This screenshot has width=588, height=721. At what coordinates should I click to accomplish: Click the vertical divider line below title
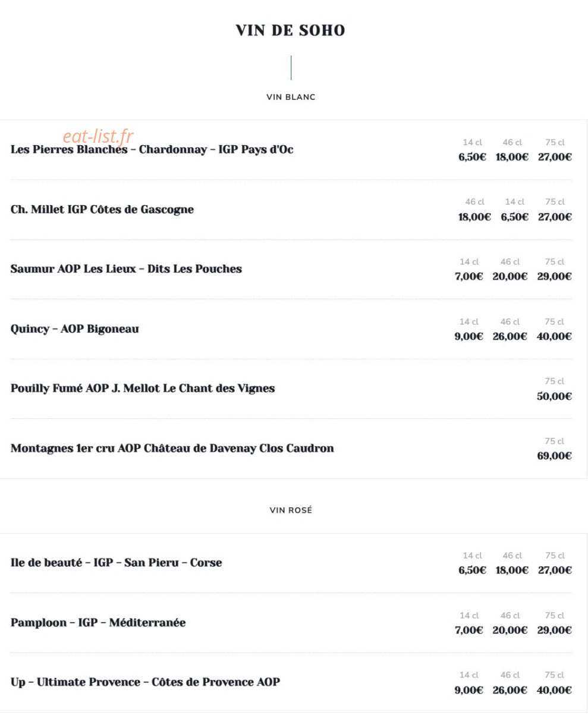pos(291,67)
